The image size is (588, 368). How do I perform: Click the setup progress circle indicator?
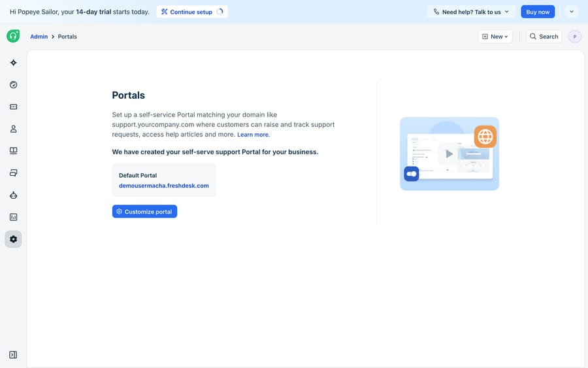(x=220, y=12)
